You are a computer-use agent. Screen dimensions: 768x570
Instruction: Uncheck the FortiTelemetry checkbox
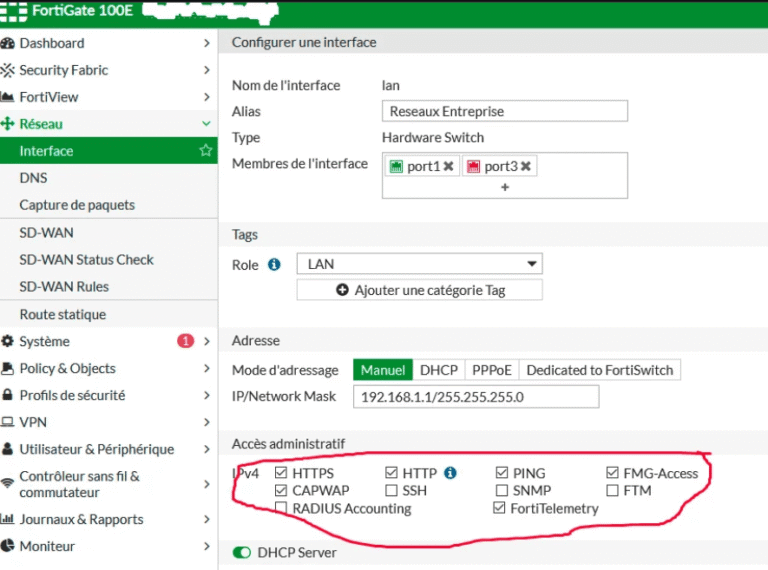click(x=499, y=508)
